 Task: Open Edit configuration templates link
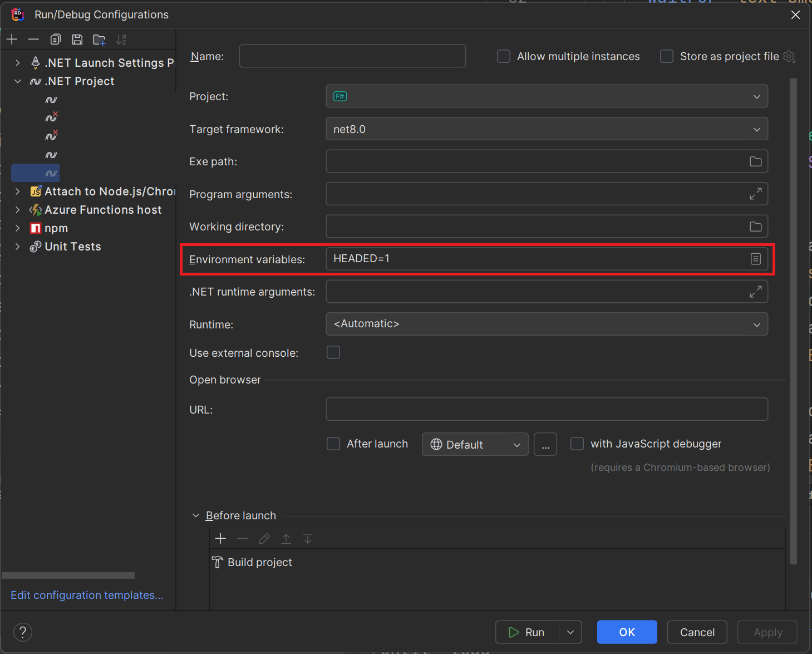87,595
